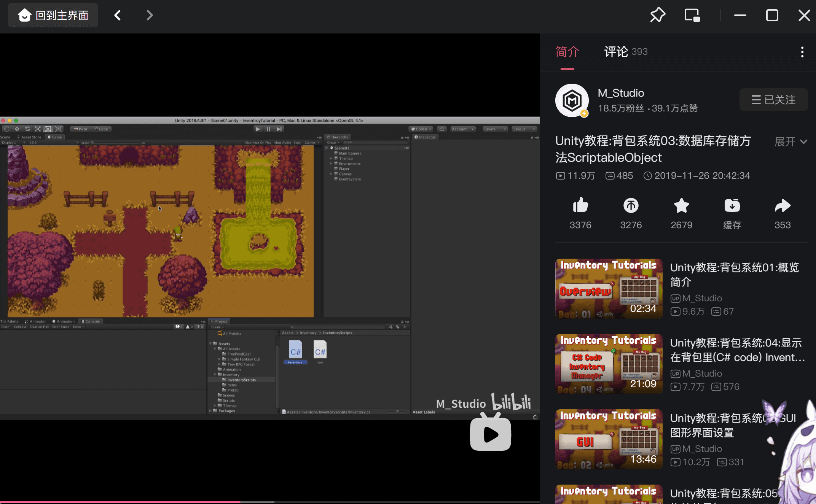
Task: Click the Unity step button in the video
Action: (279, 129)
